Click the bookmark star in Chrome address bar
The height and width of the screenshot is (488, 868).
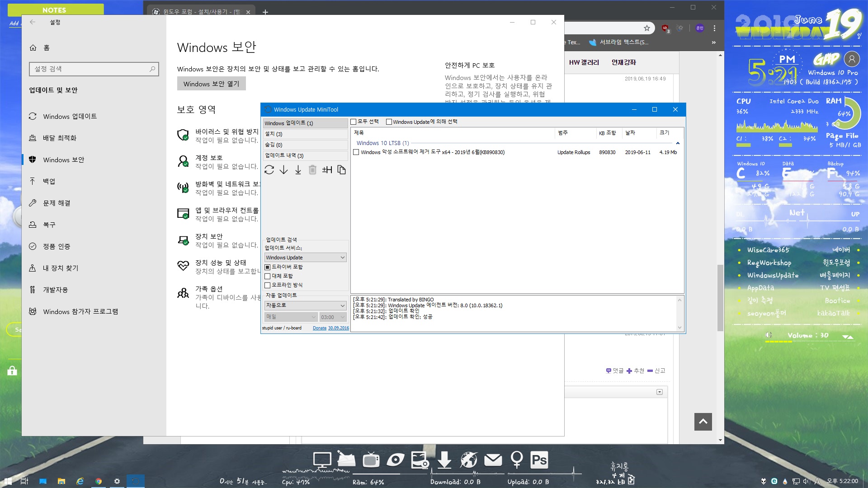pyautogui.click(x=647, y=28)
